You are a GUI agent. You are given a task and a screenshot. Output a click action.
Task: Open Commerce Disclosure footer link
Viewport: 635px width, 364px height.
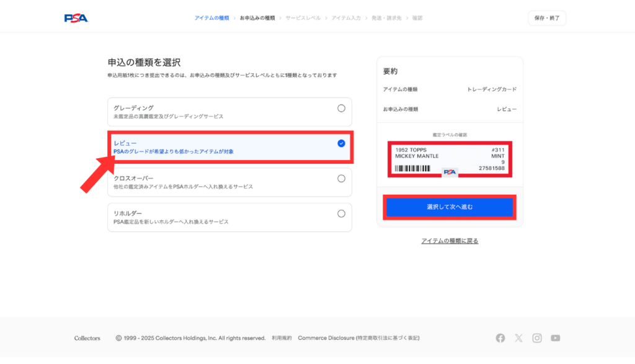click(x=359, y=338)
